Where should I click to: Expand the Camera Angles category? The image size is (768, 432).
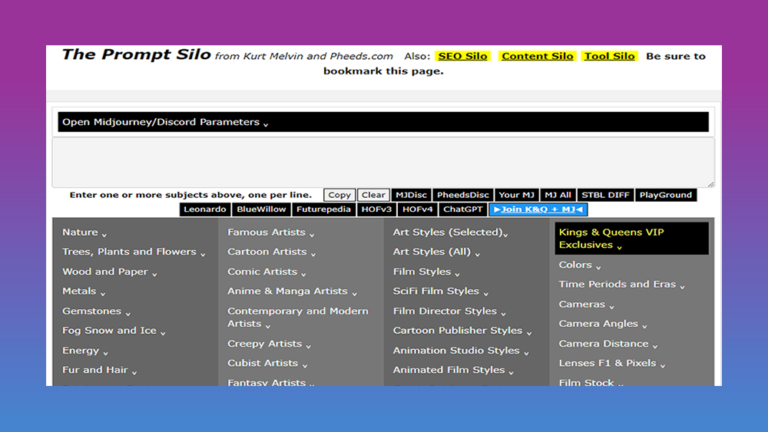pyautogui.click(x=603, y=324)
